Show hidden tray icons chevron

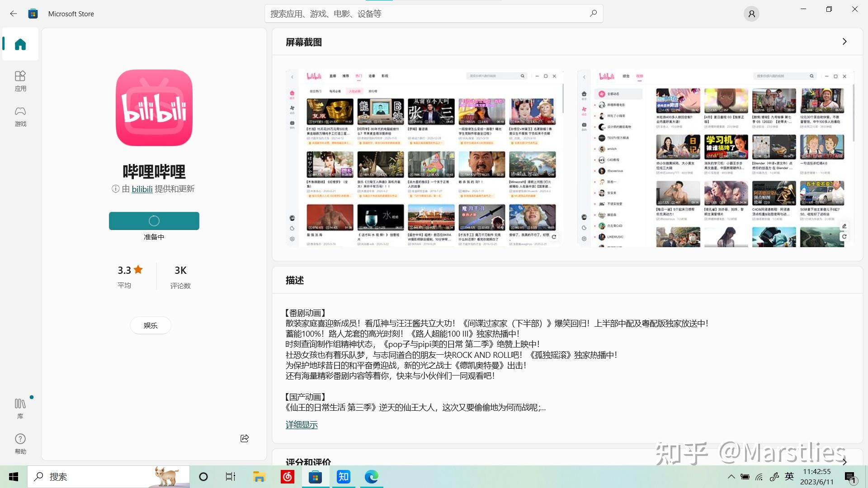click(731, 477)
